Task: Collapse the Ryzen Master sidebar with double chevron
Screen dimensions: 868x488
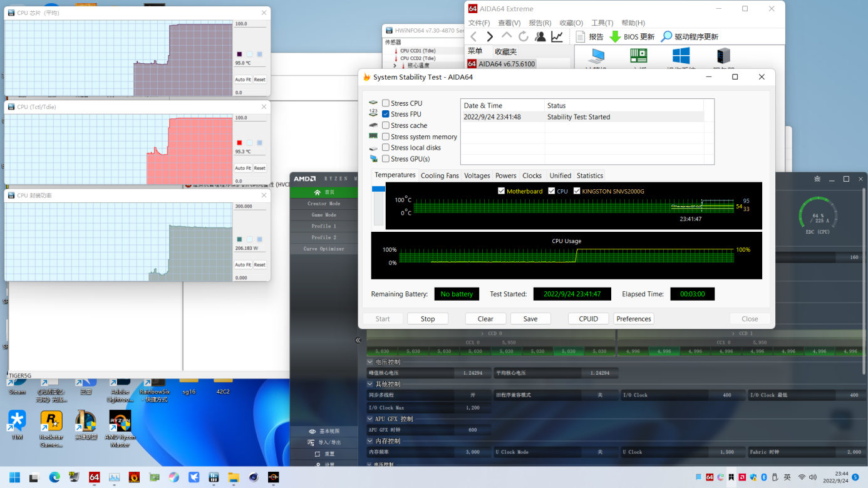Action: (x=358, y=340)
